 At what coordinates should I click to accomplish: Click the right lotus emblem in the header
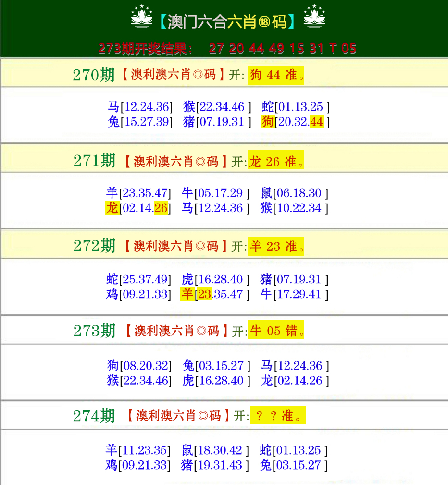click(314, 17)
